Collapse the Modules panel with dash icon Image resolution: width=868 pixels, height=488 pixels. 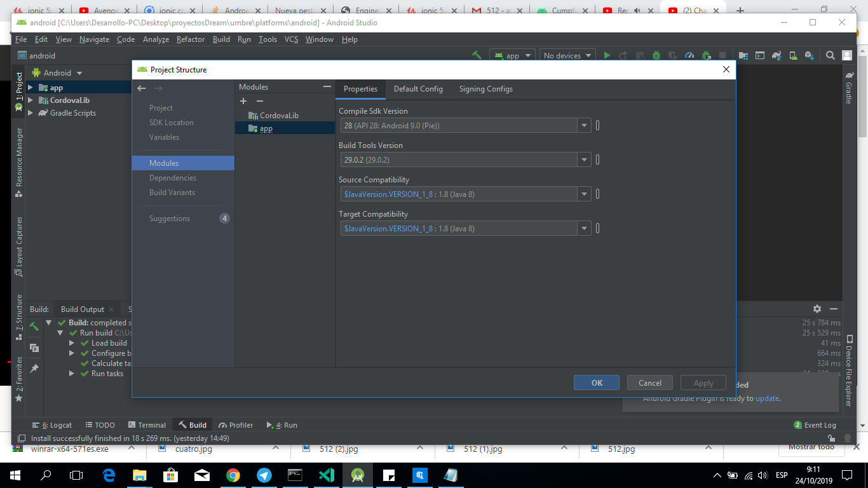327,86
